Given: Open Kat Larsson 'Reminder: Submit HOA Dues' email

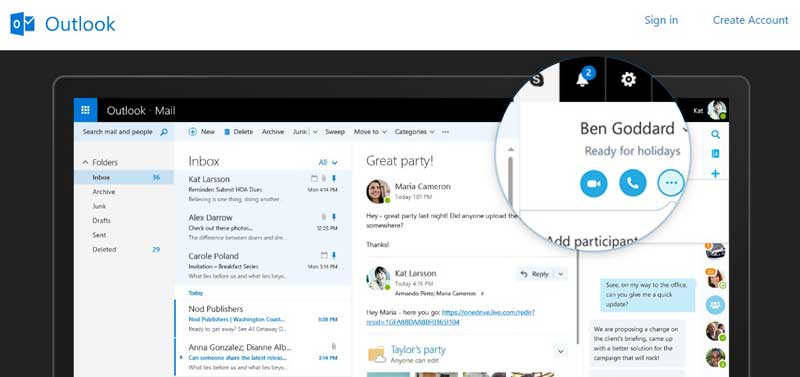Looking at the screenshot, I should click(263, 189).
